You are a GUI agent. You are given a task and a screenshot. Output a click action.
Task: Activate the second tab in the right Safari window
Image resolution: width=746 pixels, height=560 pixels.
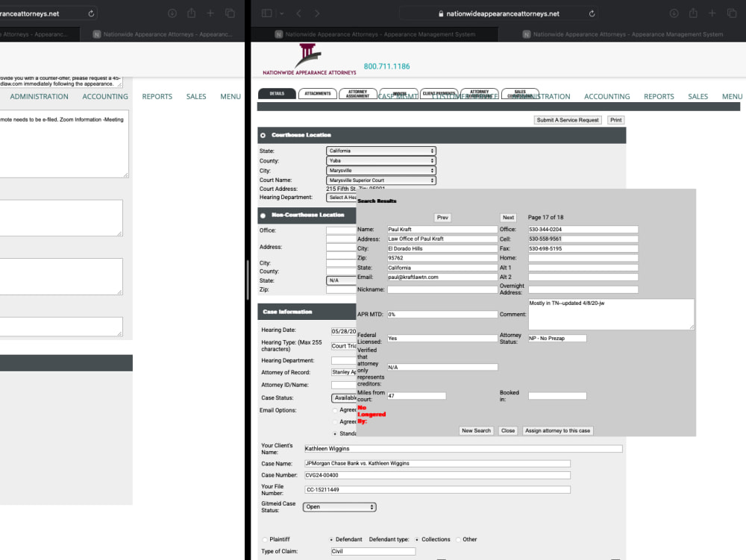tap(622, 34)
